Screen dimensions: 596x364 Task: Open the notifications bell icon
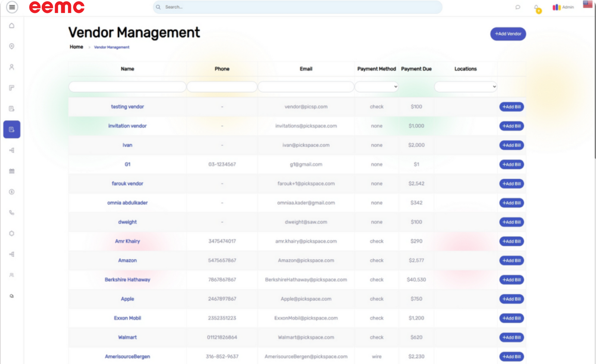click(536, 8)
